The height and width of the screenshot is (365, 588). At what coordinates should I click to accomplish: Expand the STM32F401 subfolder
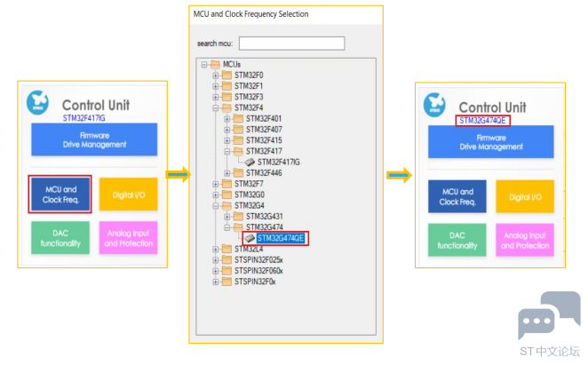click(x=227, y=119)
